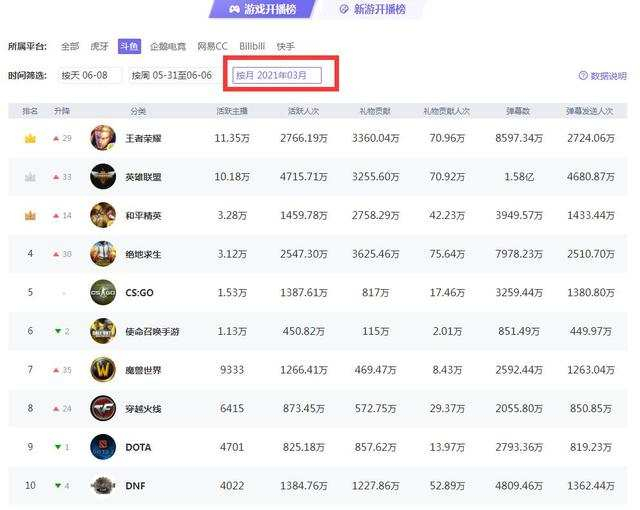Click the silver crown rank icon for 英雄联盟
Image resolution: width=640 pixels, height=510 pixels.
coord(30,177)
